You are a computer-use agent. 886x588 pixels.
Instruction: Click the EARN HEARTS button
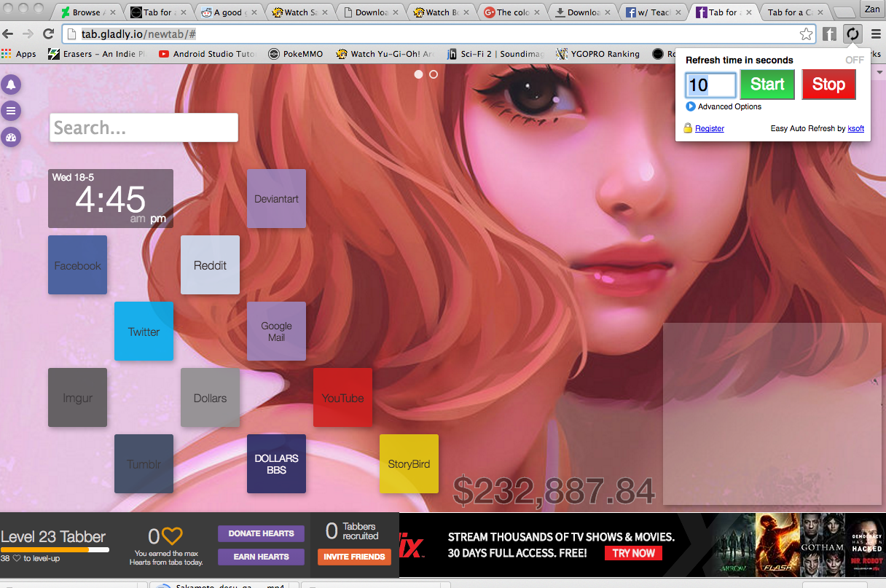pos(261,557)
